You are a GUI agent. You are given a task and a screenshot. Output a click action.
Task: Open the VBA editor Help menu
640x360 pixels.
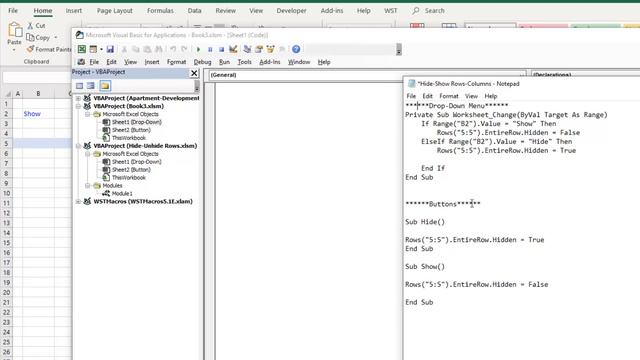pyautogui.click(x=324, y=62)
